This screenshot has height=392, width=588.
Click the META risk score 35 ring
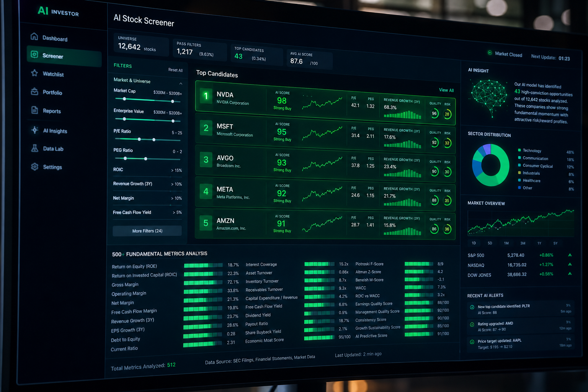tap(447, 201)
